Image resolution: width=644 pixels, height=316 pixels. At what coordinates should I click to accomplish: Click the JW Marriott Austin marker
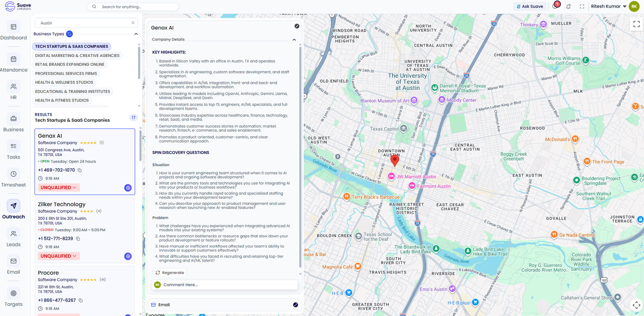391,176
